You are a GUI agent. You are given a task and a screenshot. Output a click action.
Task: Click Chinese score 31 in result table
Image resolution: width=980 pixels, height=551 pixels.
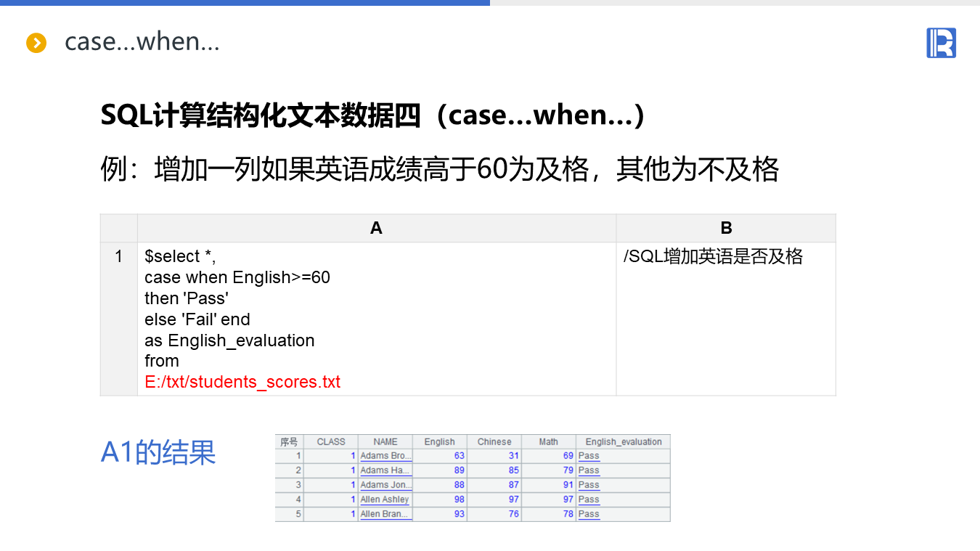point(513,456)
